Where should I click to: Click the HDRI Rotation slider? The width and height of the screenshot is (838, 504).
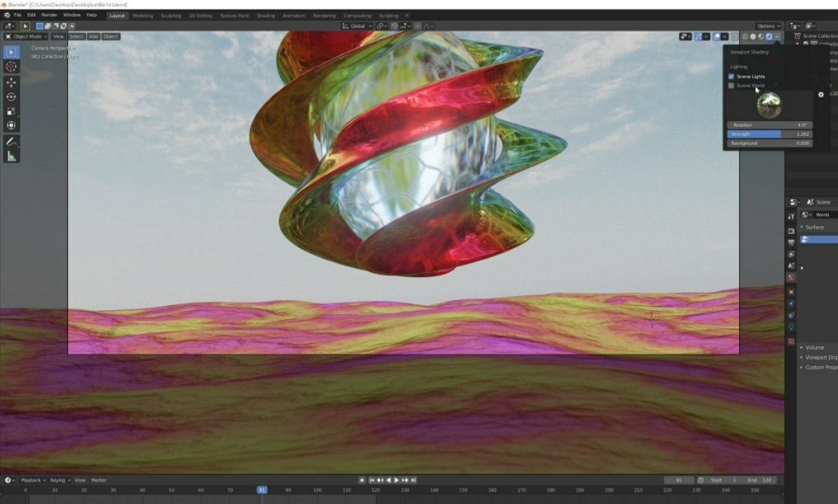tap(769, 125)
